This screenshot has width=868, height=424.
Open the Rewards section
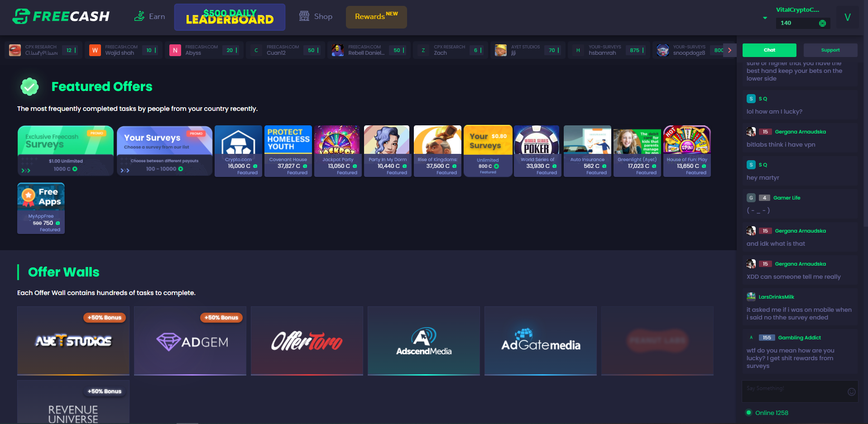pyautogui.click(x=376, y=17)
